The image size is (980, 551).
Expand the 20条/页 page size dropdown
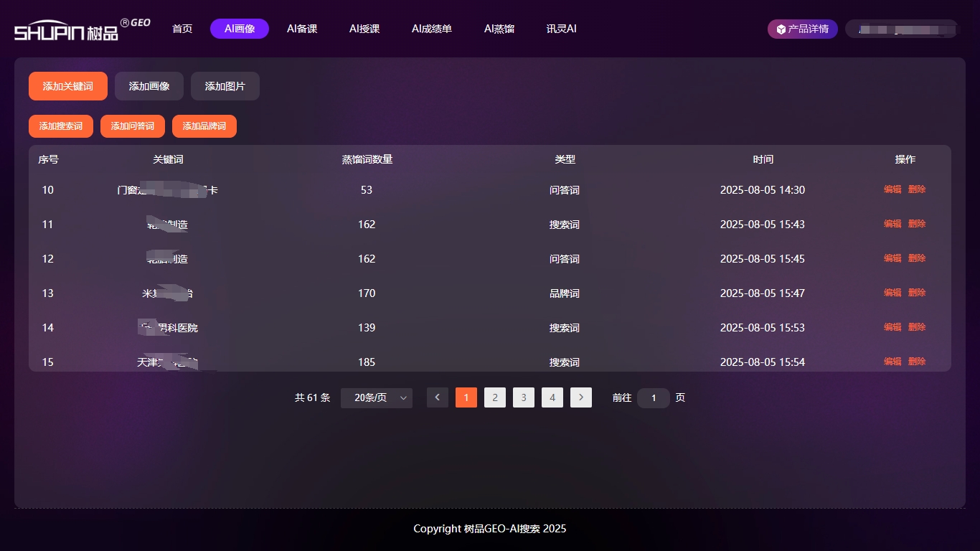(x=377, y=397)
